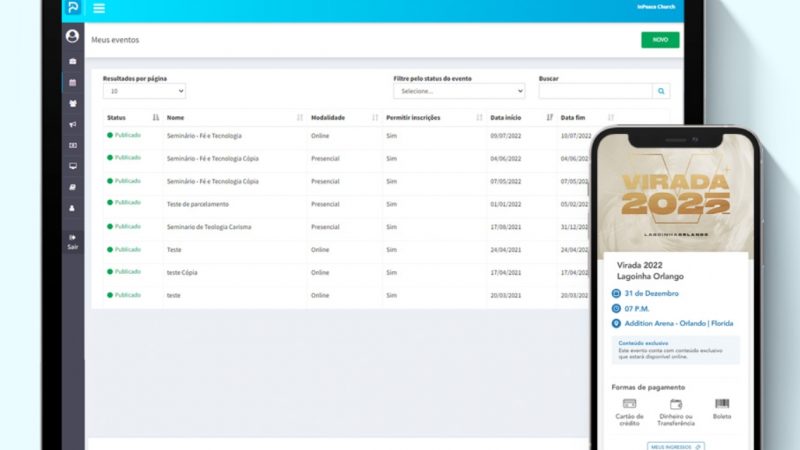
Task: Open the calendar events sidebar icon
Action: coord(72,82)
